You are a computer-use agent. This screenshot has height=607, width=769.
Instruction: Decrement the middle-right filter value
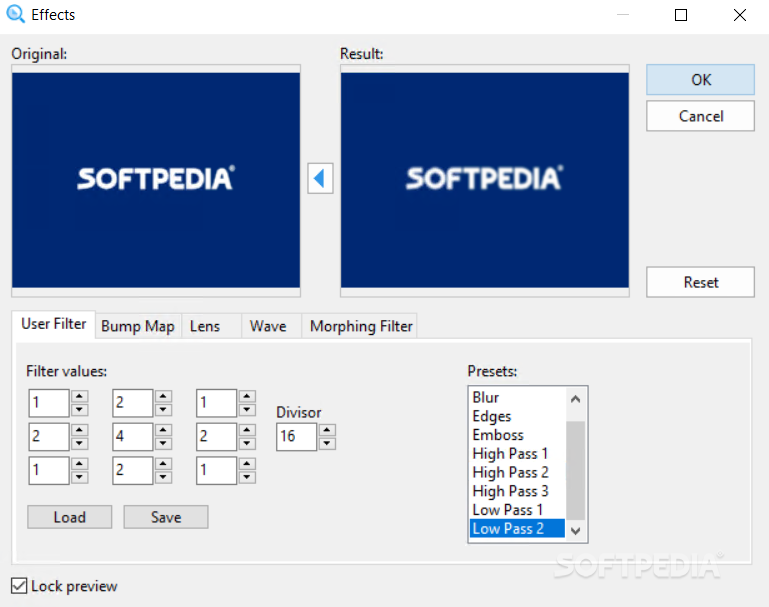click(247, 444)
